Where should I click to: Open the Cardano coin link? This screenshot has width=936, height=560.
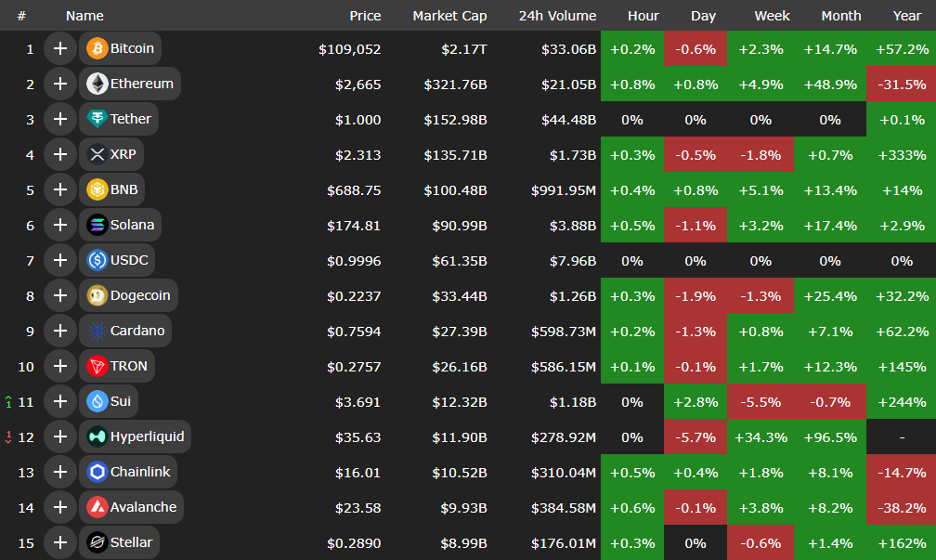(x=137, y=331)
